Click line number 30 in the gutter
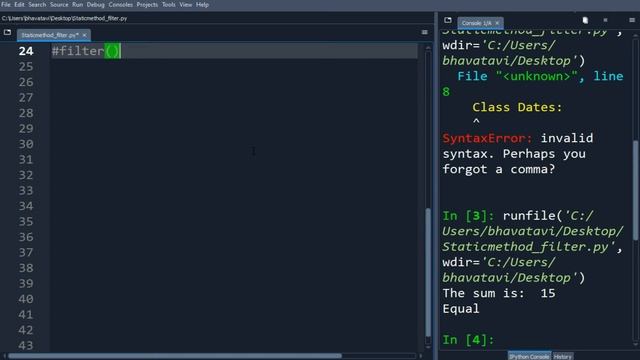This screenshot has height=360, width=640. pos(26,144)
